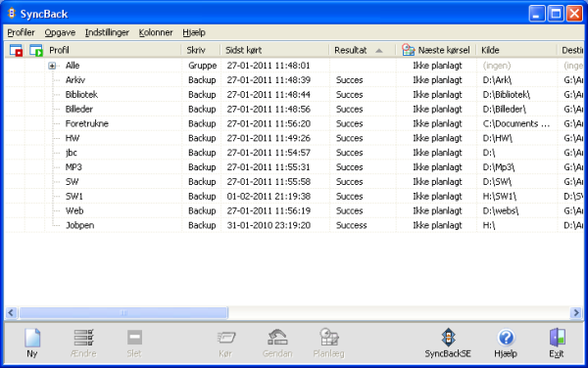This screenshot has width=588, height=368.
Task: Open the Indstillinger menu
Action: (107, 32)
